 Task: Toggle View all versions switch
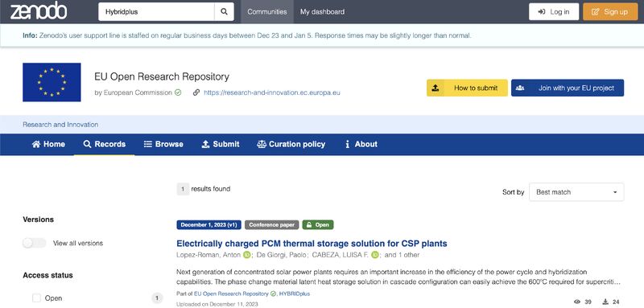[35, 243]
